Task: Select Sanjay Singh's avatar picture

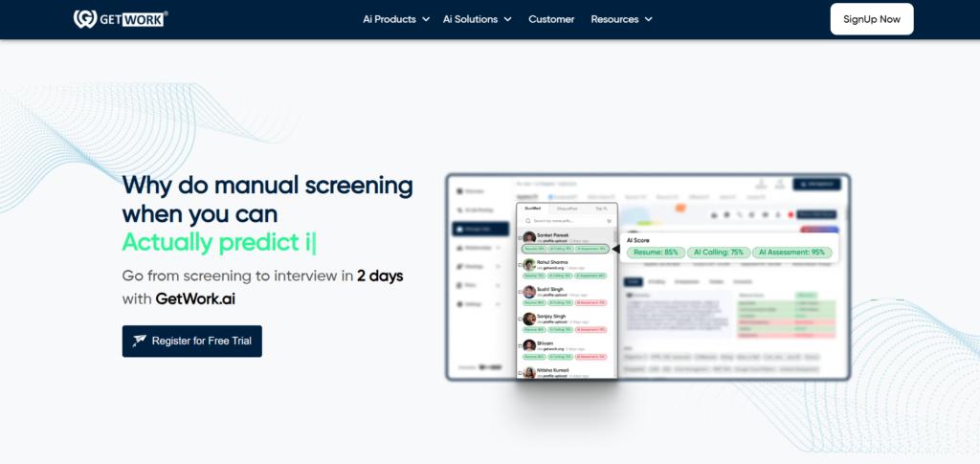Action: 529,318
